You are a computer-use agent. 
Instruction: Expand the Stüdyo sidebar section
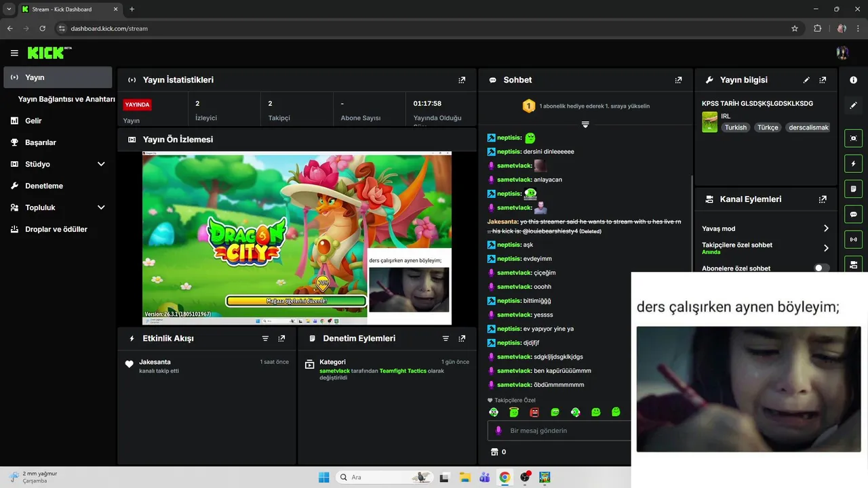click(x=101, y=164)
